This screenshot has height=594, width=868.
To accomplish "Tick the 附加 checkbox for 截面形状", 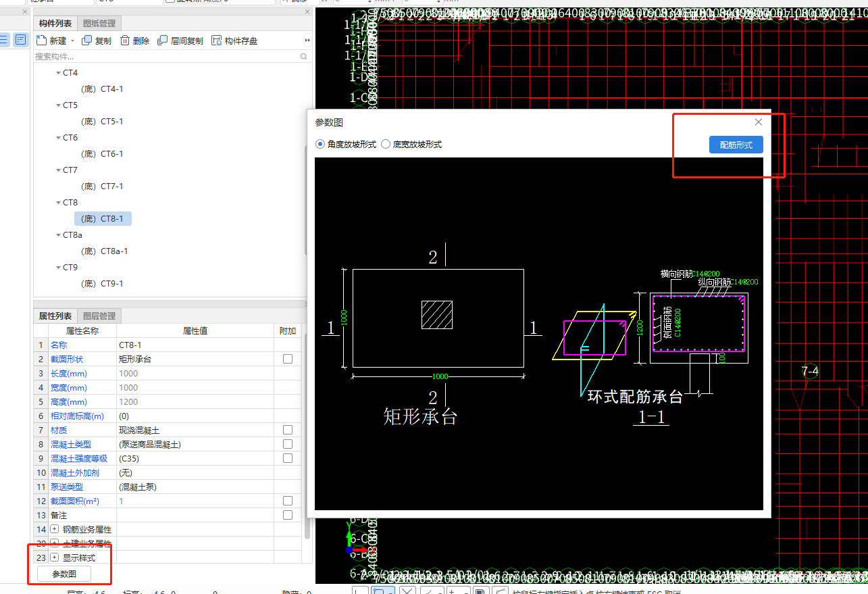I will [x=288, y=359].
